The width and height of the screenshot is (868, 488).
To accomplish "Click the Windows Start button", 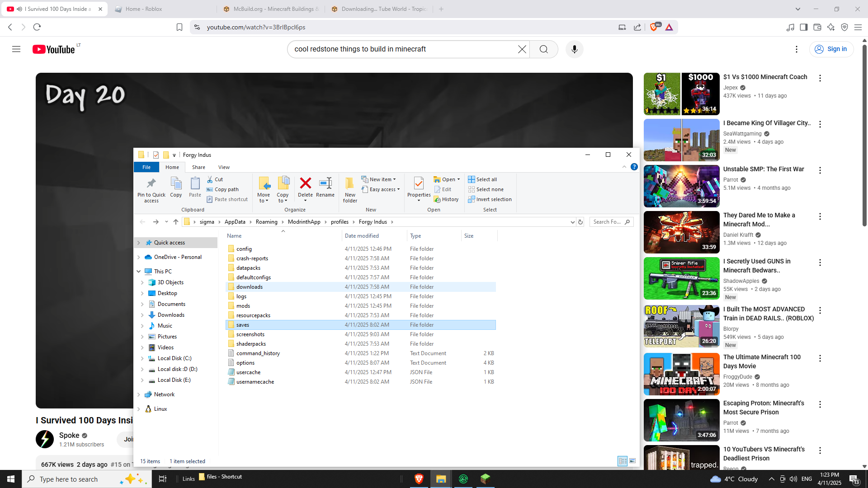I will [x=11, y=479].
